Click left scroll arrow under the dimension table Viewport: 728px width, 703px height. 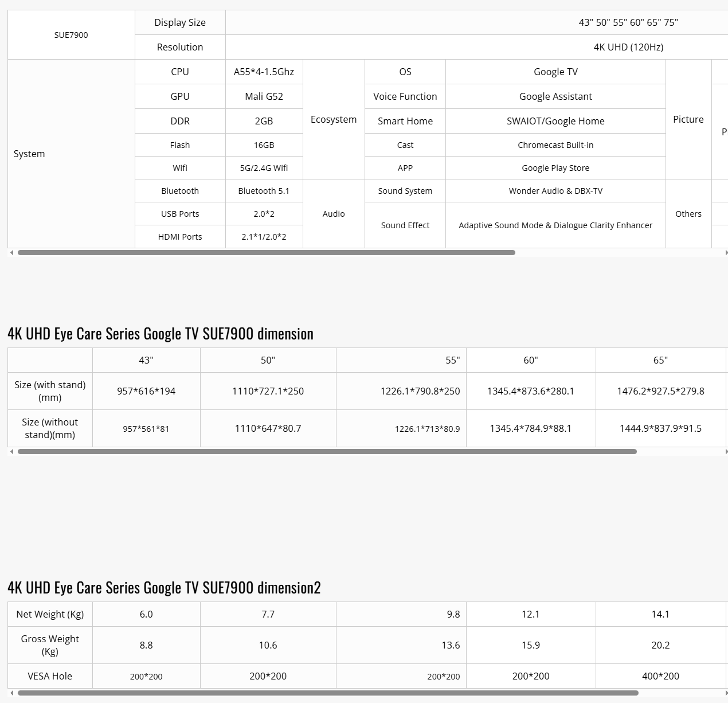click(11, 452)
